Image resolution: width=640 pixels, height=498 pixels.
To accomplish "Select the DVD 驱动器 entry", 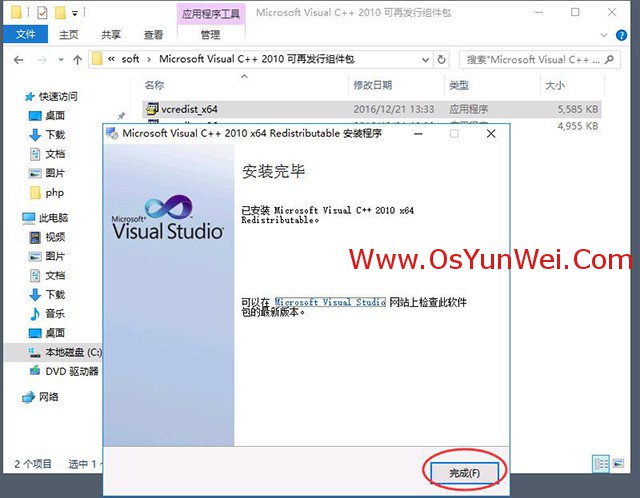I will coord(72,371).
